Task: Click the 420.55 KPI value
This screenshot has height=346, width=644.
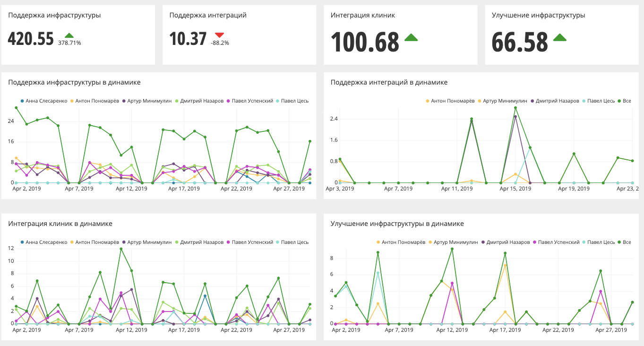Action: tap(31, 39)
